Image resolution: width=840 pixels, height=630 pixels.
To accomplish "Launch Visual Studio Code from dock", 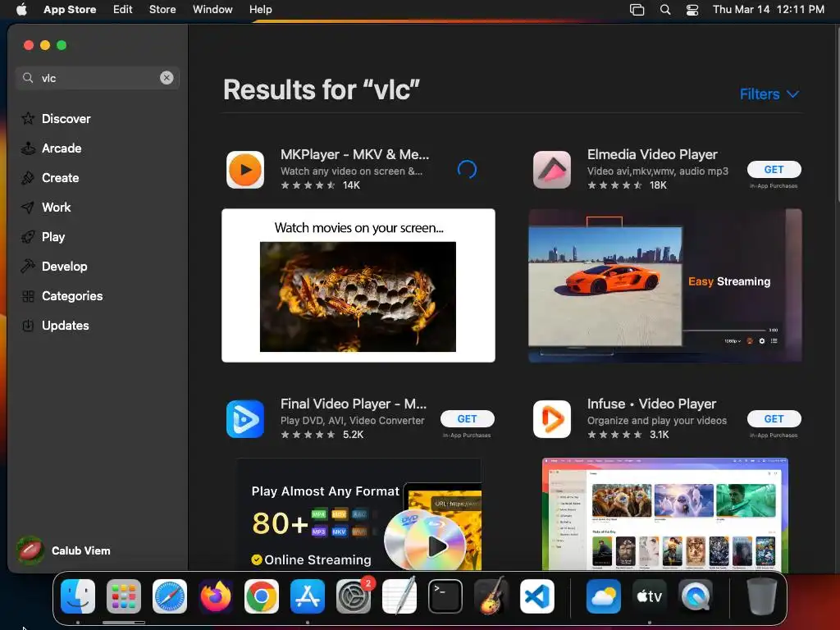I will coord(537,596).
